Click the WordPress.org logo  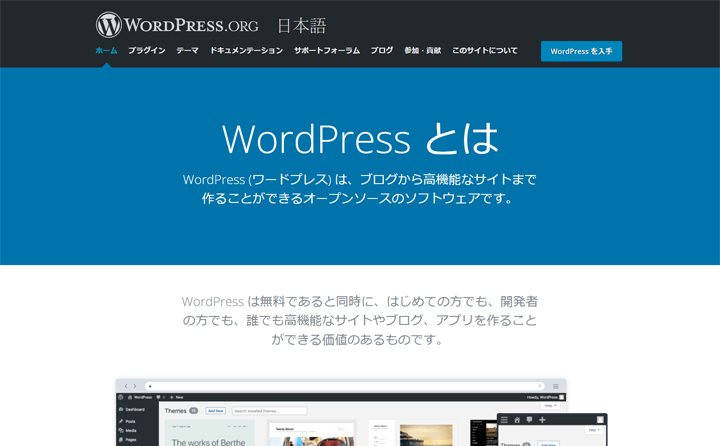click(177, 25)
